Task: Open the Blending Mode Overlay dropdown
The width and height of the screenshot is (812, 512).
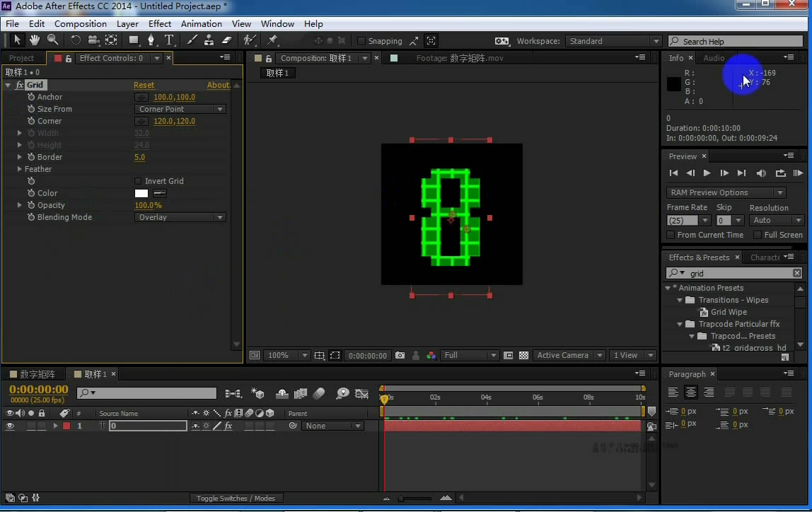Action: point(180,217)
